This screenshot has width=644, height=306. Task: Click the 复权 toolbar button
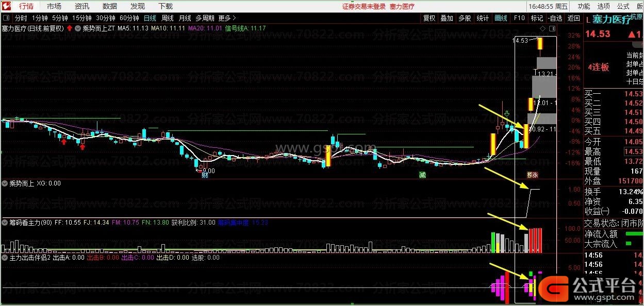(x=429, y=18)
